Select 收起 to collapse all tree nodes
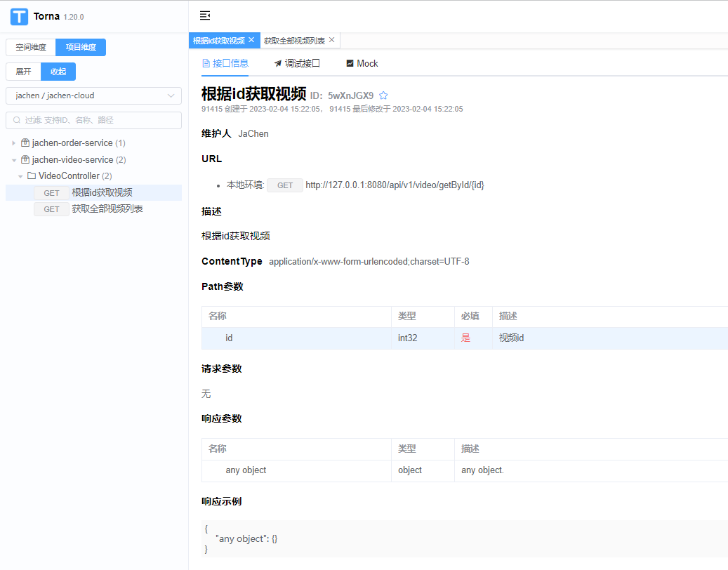 pyautogui.click(x=58, y=72)
